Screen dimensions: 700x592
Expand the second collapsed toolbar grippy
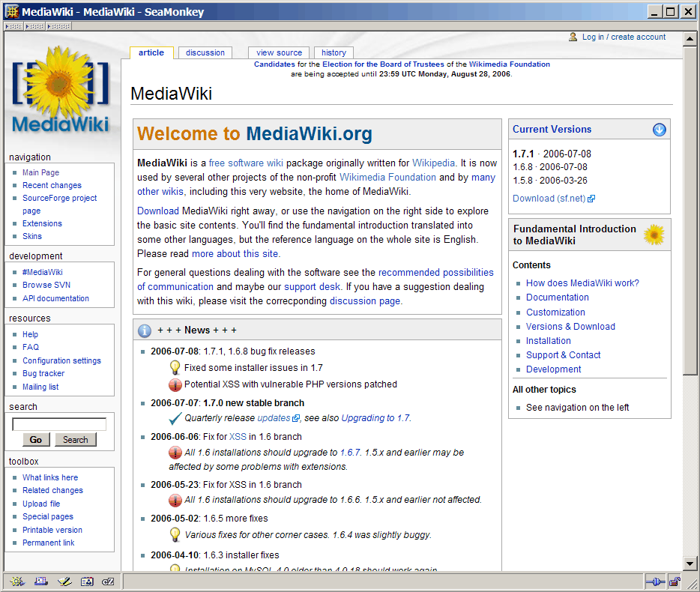coord(34,26)
